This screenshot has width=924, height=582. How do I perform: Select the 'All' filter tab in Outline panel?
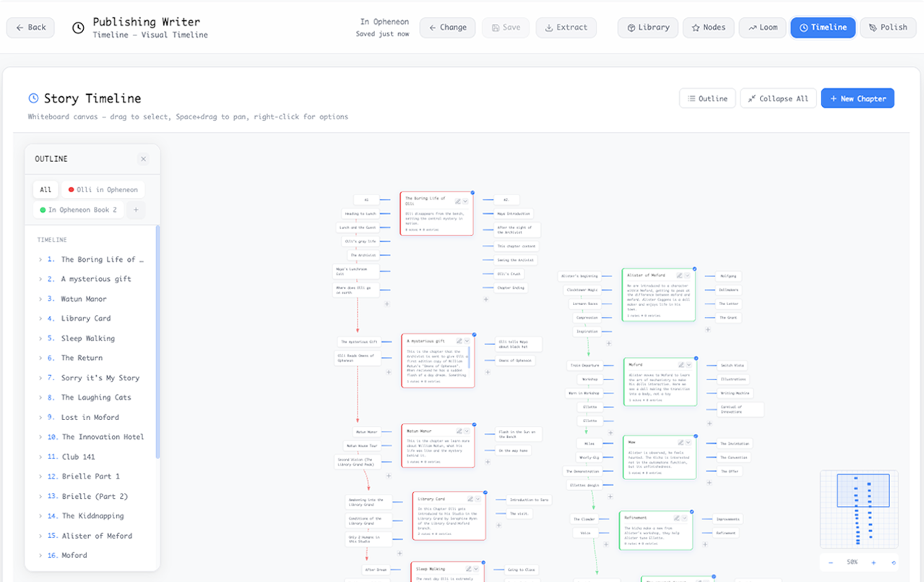point(45,189)
